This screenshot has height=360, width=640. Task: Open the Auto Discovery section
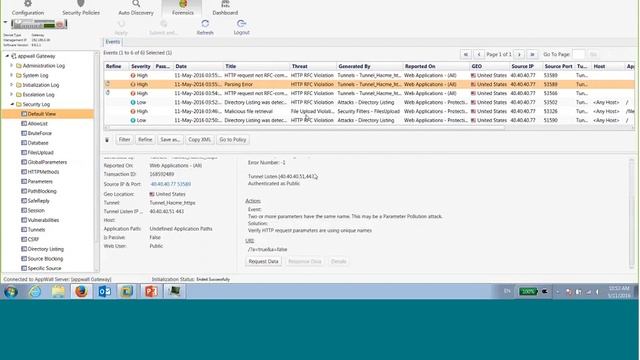click(136, 7)
